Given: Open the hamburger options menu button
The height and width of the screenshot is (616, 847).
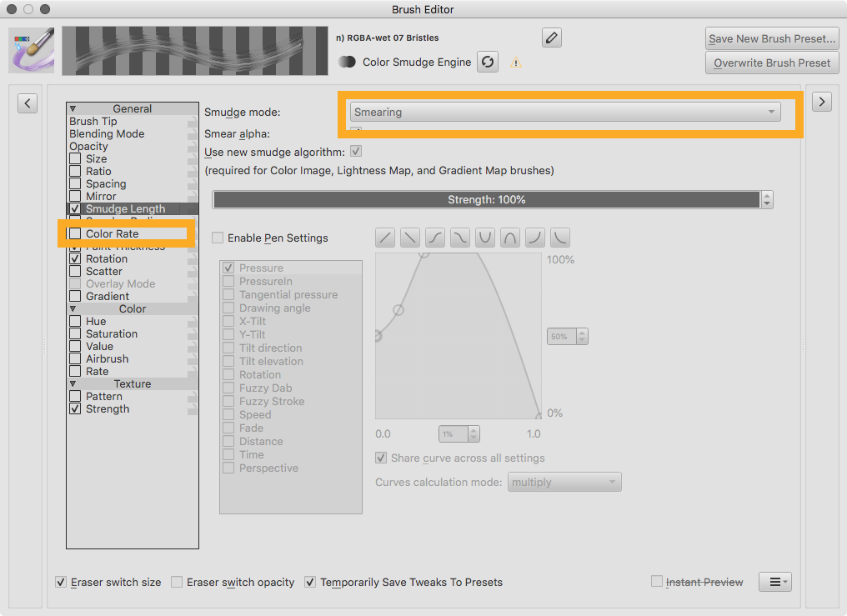Looking at the screenshot, I should [775, 582].
